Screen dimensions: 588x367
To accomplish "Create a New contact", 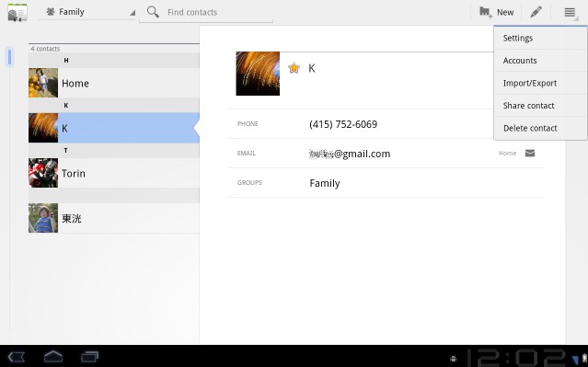I will 497,12.
